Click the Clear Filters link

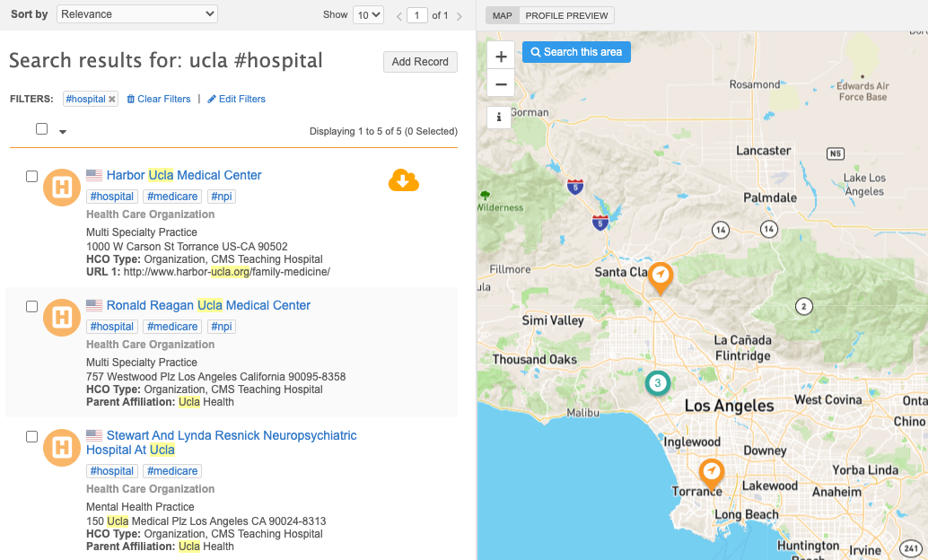159,99
